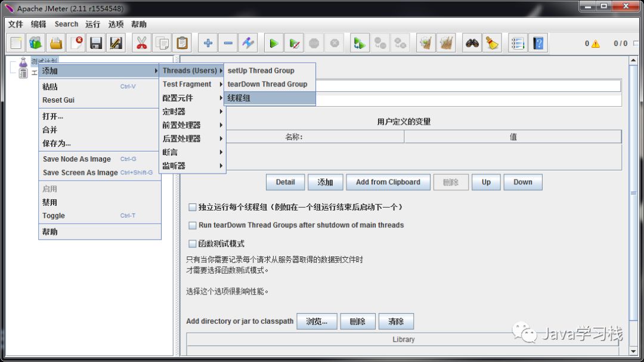The width and height of the screenshot is (644, 362).
Task: Open the 文件 menu
Action: click(16, 24)
